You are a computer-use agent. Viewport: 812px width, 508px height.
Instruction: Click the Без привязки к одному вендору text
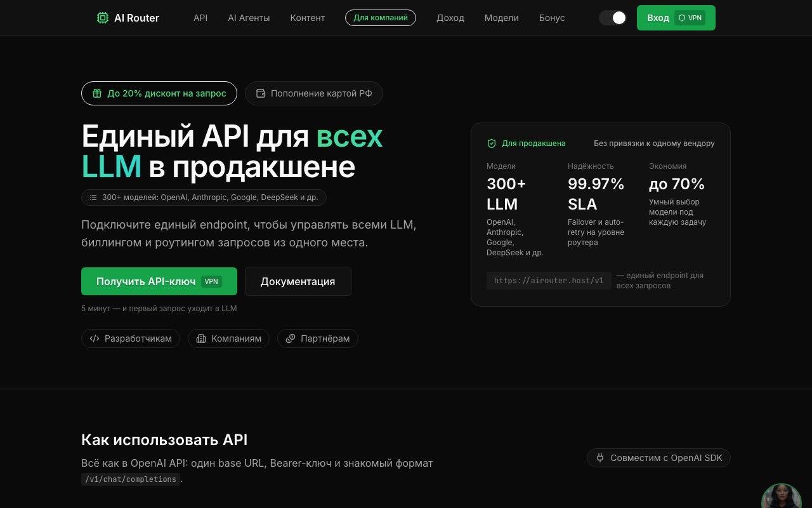(654, 144)
